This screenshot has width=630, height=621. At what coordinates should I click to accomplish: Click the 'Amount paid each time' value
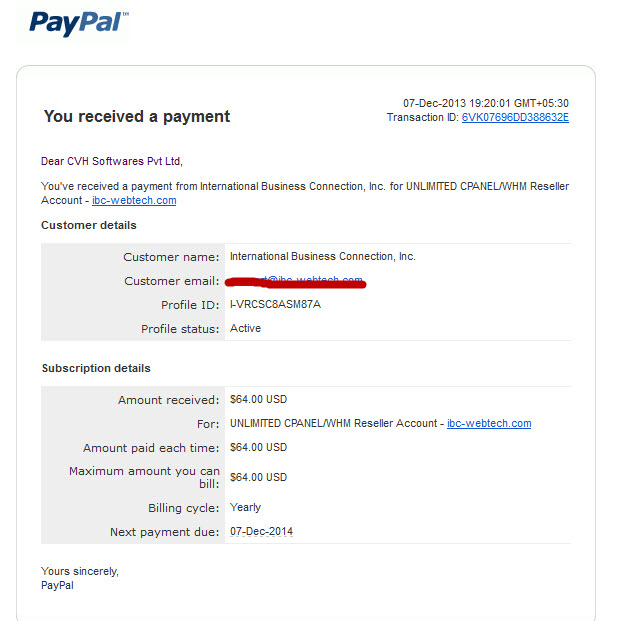[258, 447]
